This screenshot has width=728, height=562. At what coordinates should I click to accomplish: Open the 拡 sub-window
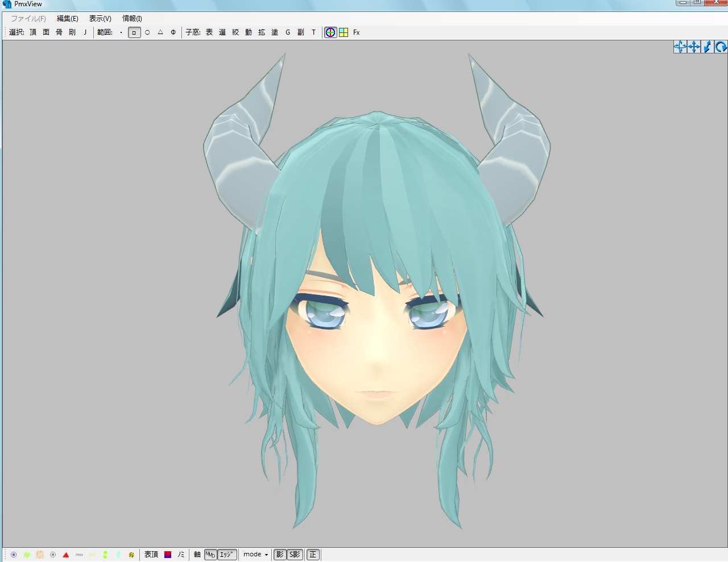click(x=262, y=32)
